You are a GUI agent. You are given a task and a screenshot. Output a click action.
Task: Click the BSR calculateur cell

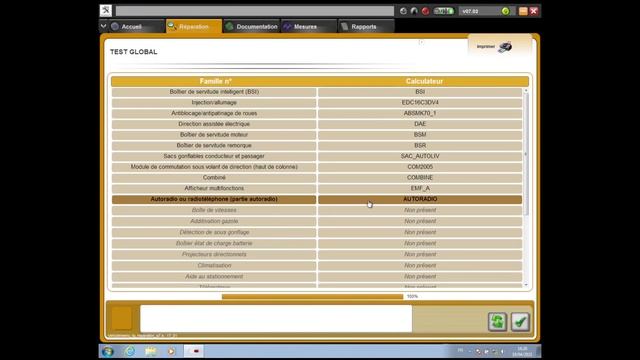(x=420, y=145)
